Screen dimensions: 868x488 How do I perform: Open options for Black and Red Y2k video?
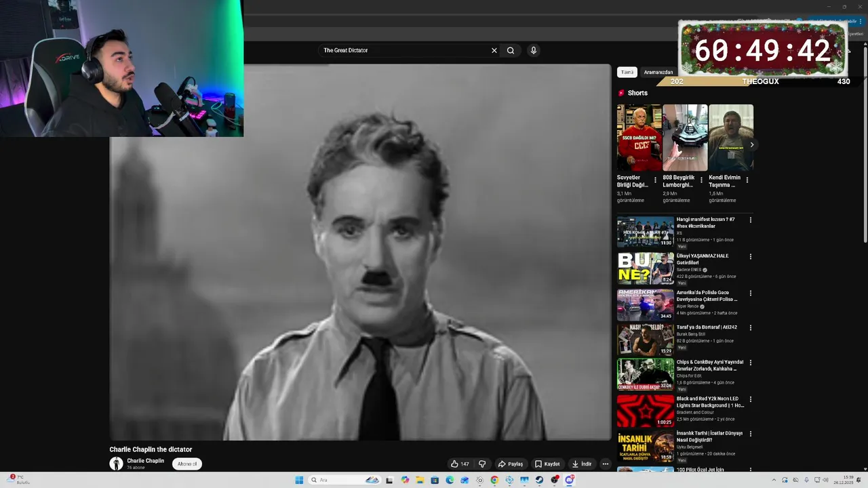click(x=750, y=400)
